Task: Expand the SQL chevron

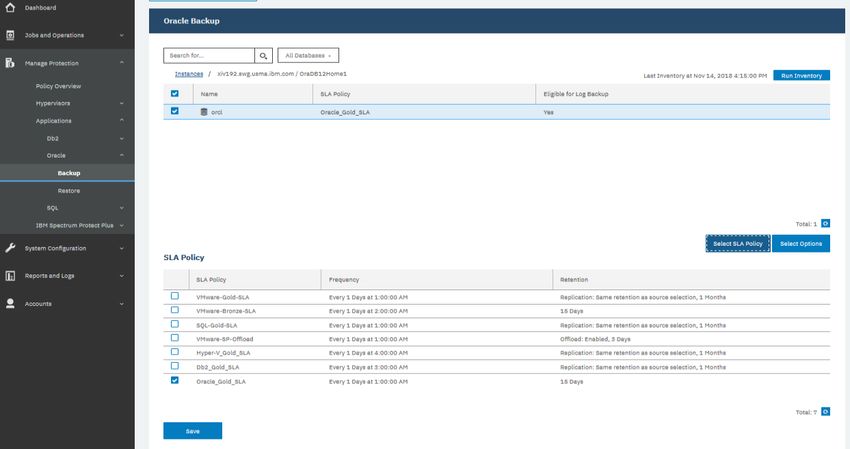Action: coord(121,208)
